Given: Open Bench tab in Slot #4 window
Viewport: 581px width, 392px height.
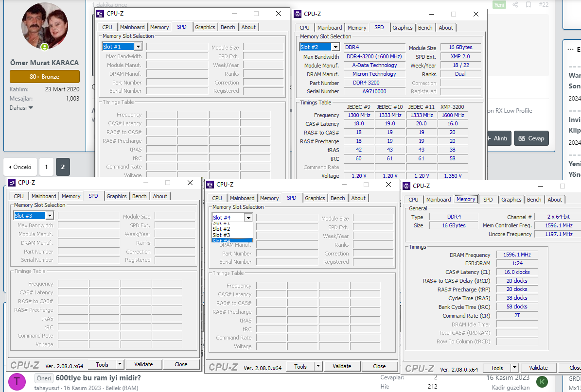Looking at the screenshot, I should 337,198.
